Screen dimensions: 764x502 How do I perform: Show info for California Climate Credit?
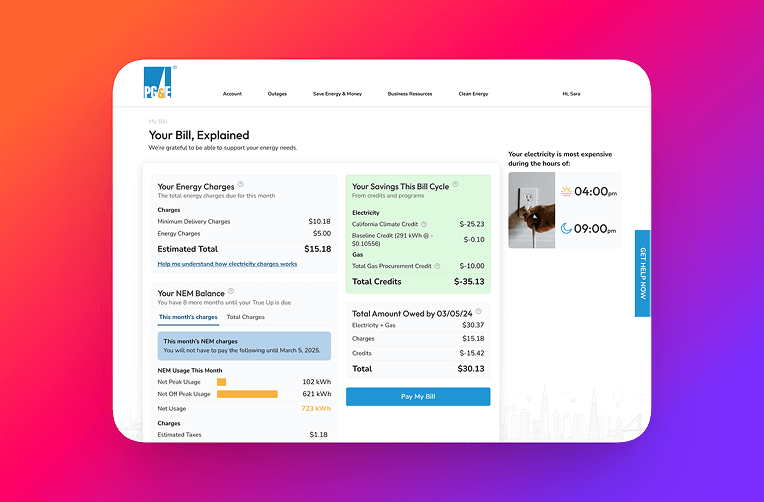(424, 224)
